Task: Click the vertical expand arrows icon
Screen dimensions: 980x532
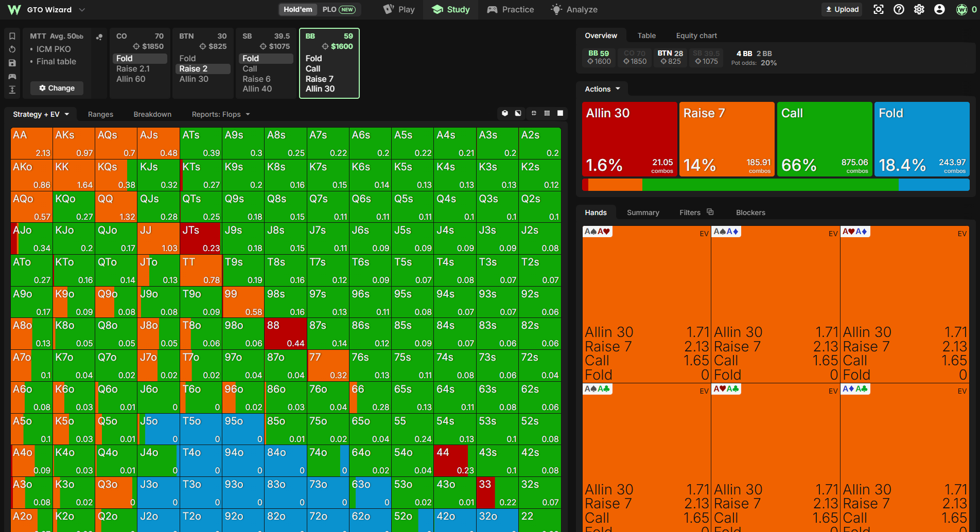Action: tap(12, 90)
